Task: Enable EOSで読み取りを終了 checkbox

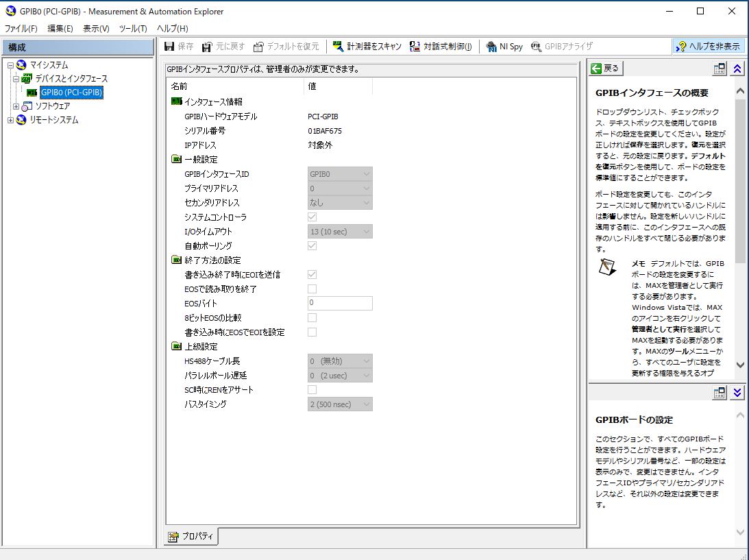Action: 312,289
